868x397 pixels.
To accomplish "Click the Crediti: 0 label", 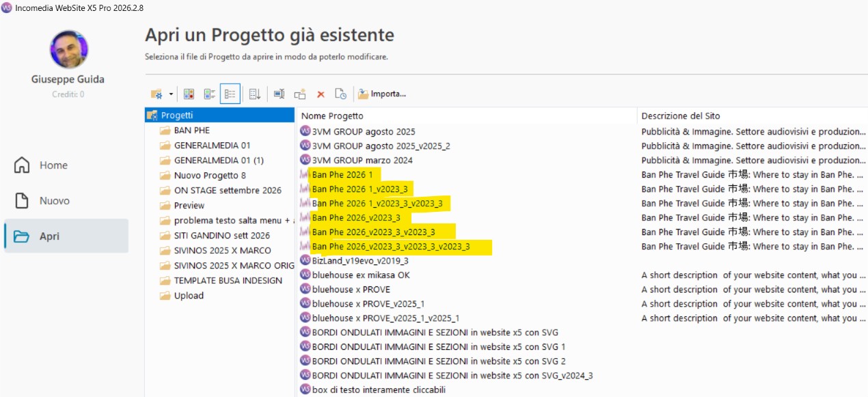I will coord(68,94).
